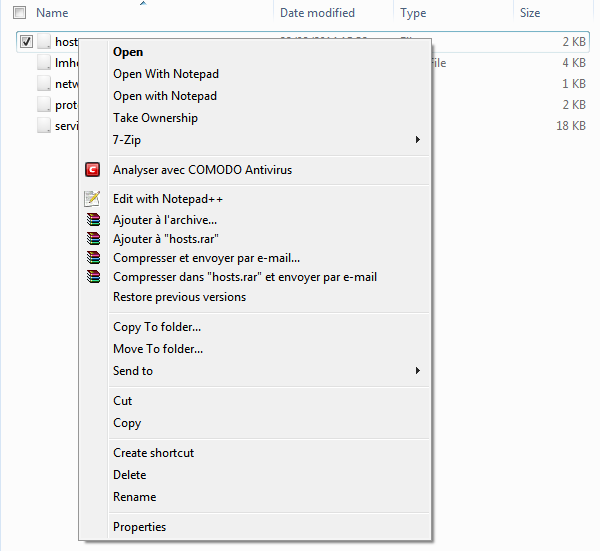Viewport: 600px width, 551px height.
Task: Select Analyser avec COMODO Antivirus
Action: [x=202, y=170]
